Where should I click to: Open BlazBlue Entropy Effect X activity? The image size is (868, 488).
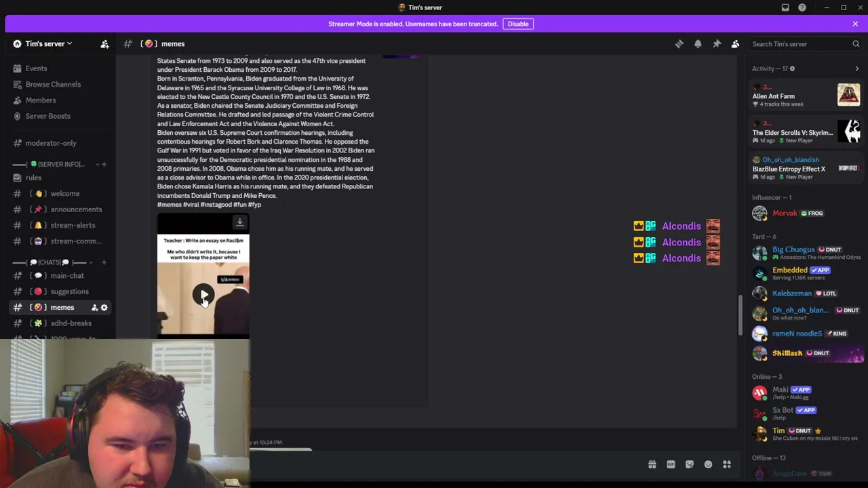806,168
